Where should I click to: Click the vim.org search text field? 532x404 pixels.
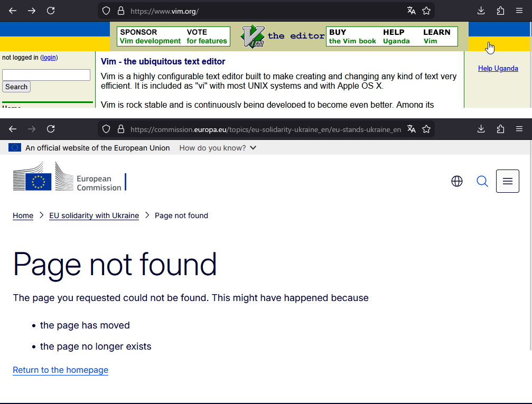(x=46, y=75)
